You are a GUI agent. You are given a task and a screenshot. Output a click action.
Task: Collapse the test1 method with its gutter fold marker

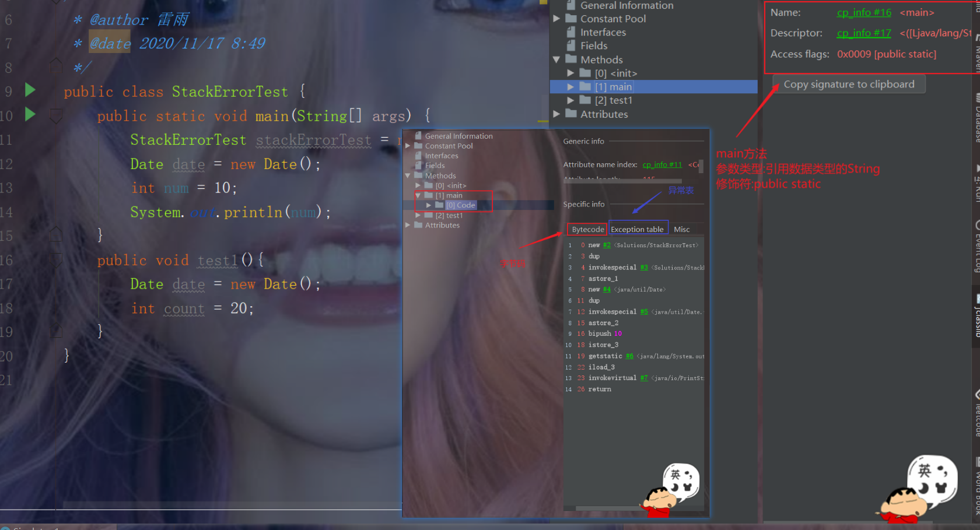tap(56, 259)
